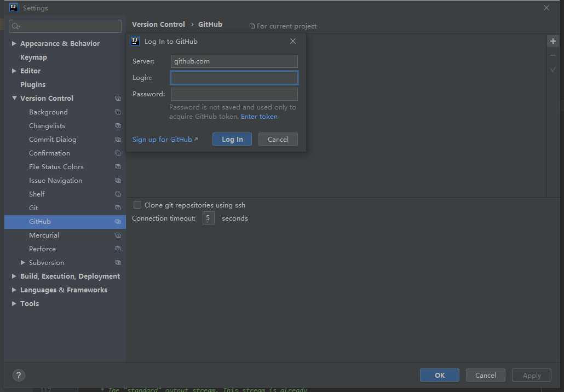Select File Status Colors item
The height and width of the screenshot is (392, 564).
56,166
